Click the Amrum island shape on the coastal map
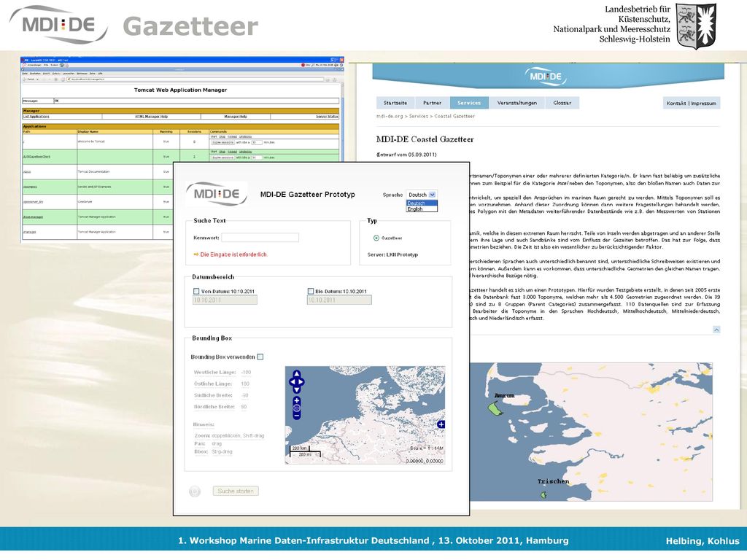The height and width of the screenshot is (560, 747). tap(495, 408)
